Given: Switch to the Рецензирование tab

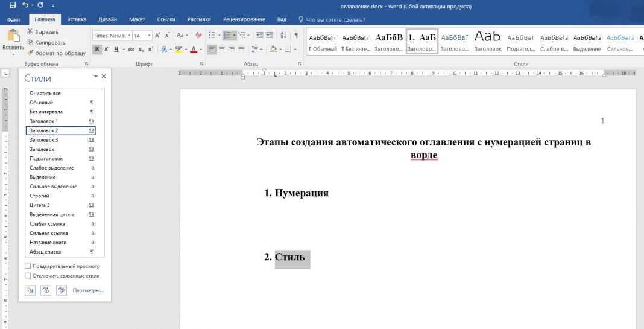Looking at the screenshot, I should coord(244,19).
